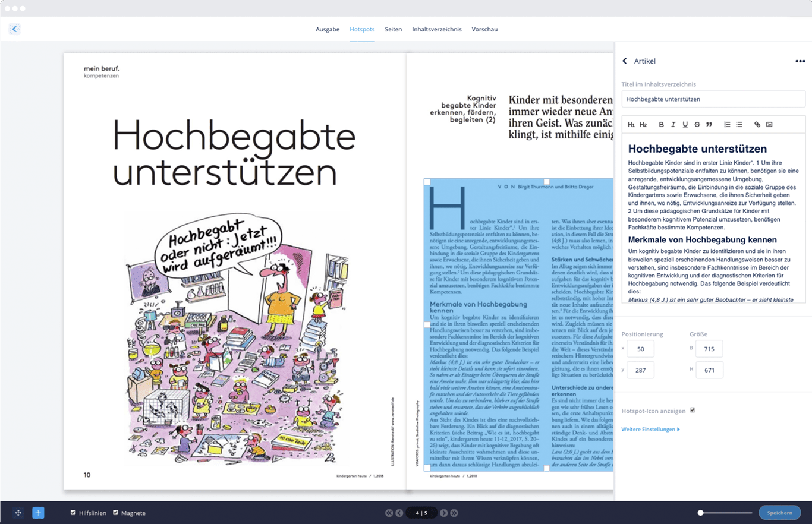Toggle bold formatting
The height and width of the screenshot is (524, 812).
(x=661, y=125)
